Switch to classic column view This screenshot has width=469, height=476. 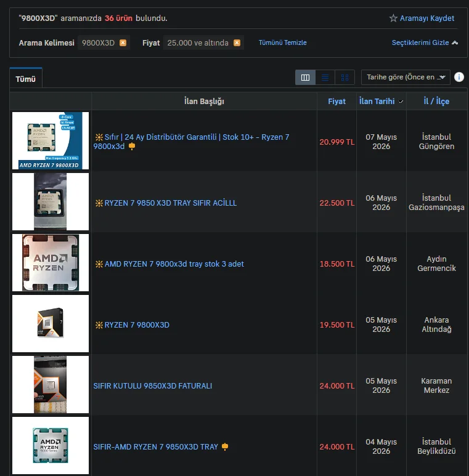coord(305,78)
